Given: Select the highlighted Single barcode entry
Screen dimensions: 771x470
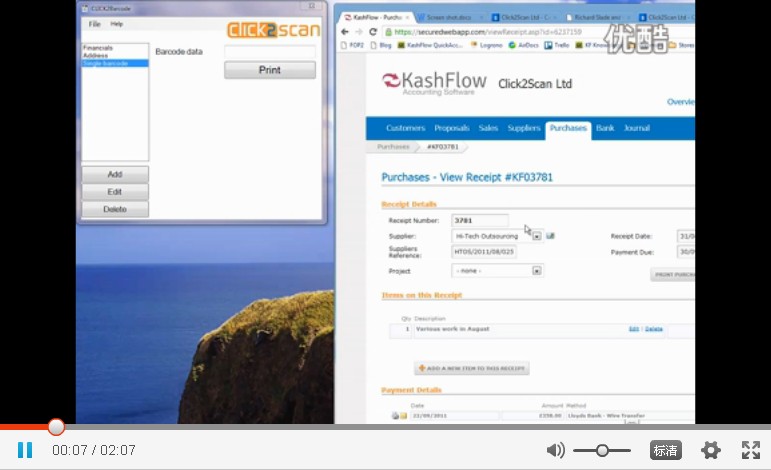Looking at the screenshot, I should (x=115, y=63).
